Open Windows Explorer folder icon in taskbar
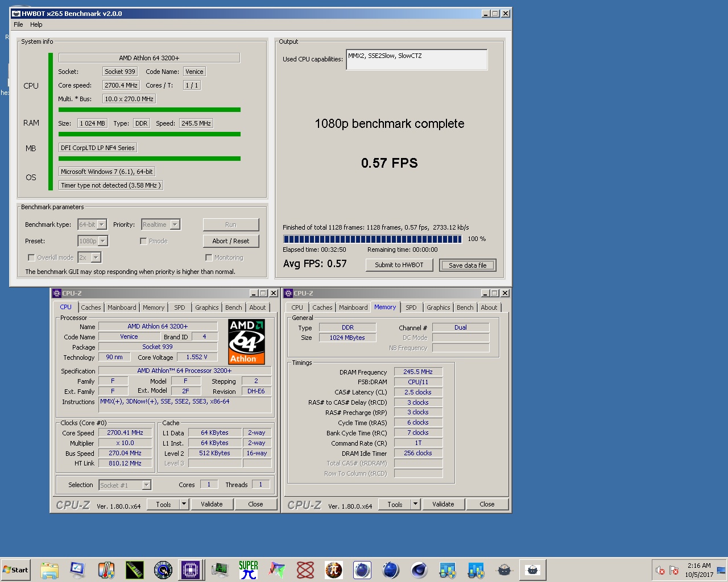This screenshot has height=582, width=728. 49,569
